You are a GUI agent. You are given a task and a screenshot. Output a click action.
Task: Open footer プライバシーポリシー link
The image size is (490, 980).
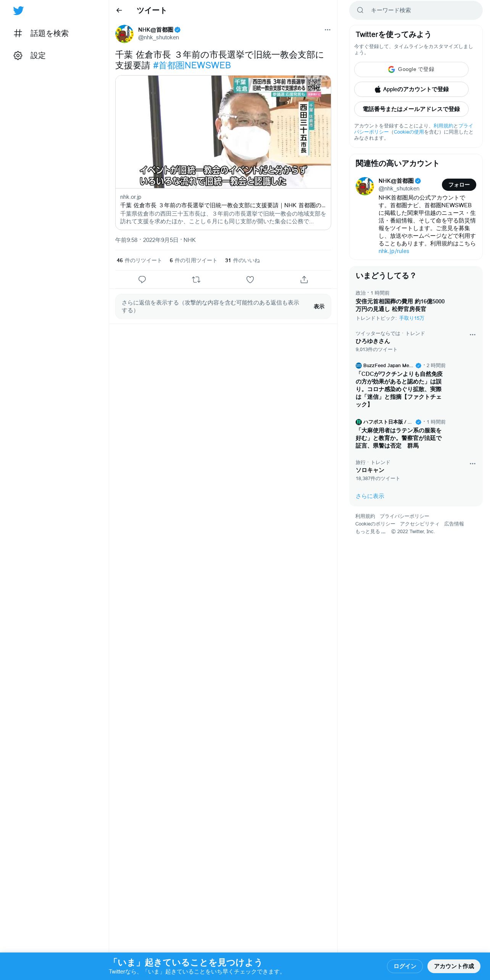pyautogui.click(x=405, y=516)
